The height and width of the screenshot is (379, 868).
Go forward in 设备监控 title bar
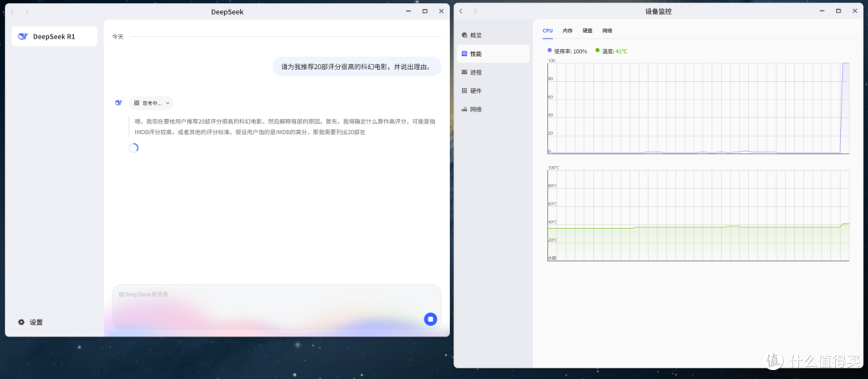[x=474, y=11]
